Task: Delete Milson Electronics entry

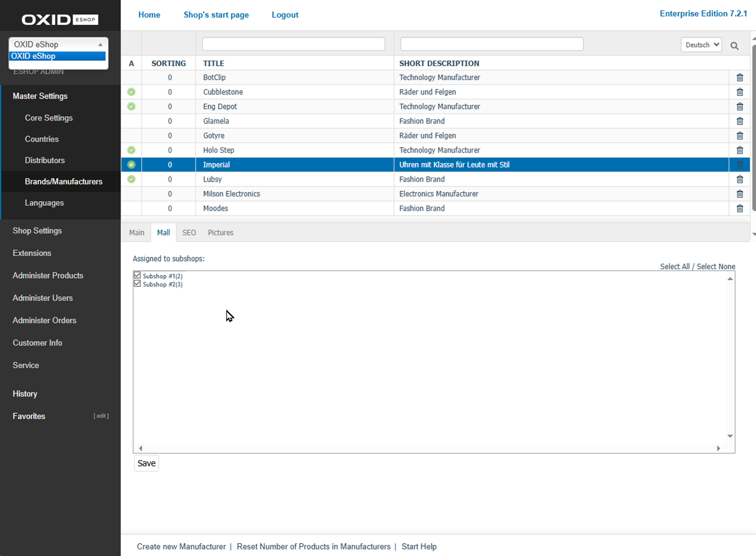Action: [740, 194]
